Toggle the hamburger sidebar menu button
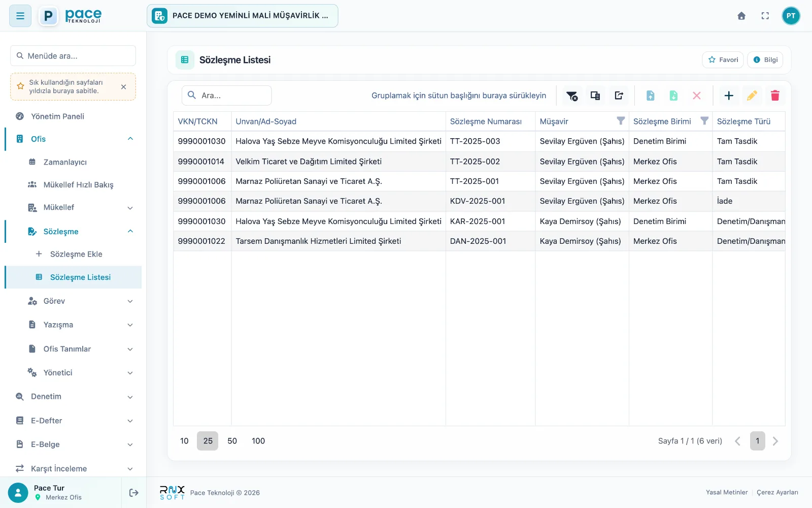This screenshot has height=508, width=812. (20, 16)
